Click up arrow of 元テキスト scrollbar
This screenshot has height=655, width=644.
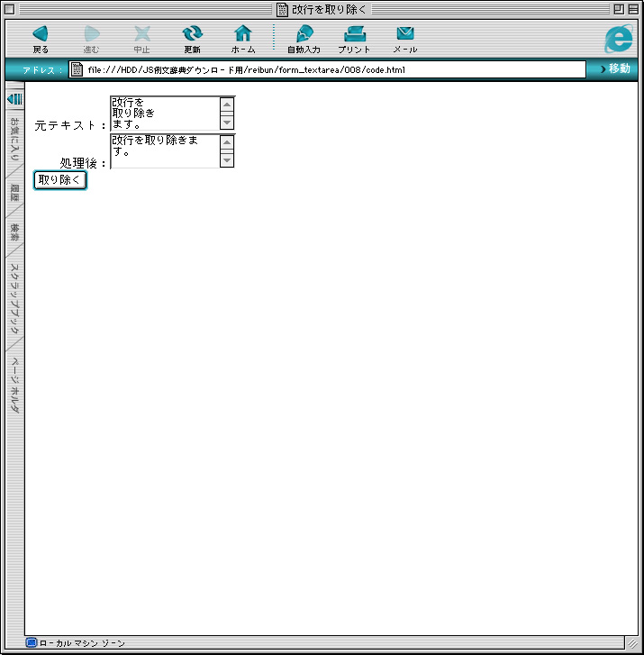227,105
